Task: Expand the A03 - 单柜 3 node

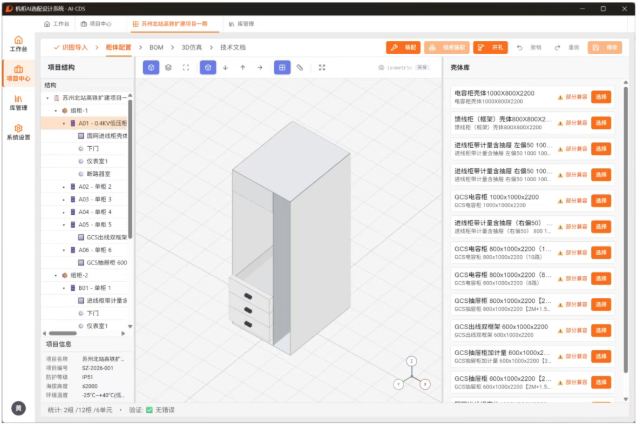Action: 64,199
